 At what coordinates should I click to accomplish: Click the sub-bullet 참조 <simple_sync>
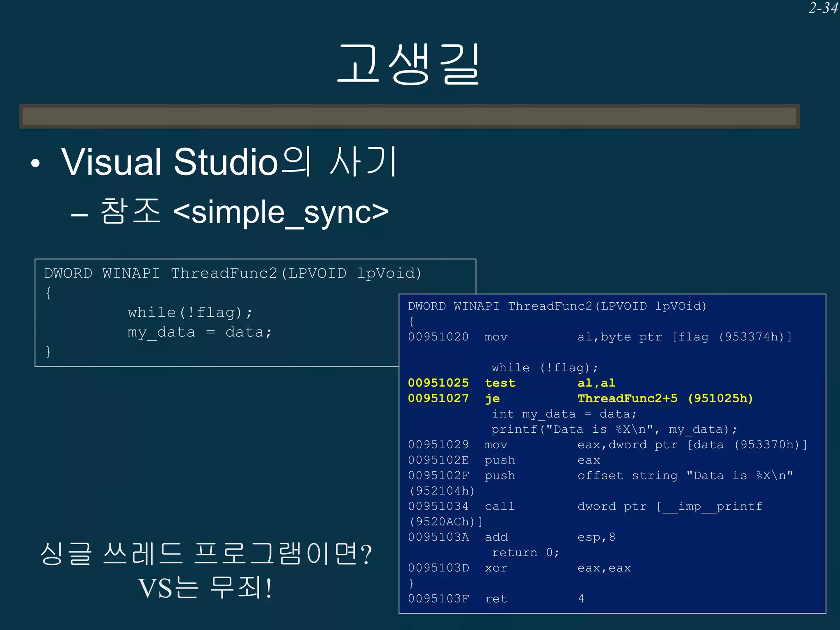tap(244, 212)
